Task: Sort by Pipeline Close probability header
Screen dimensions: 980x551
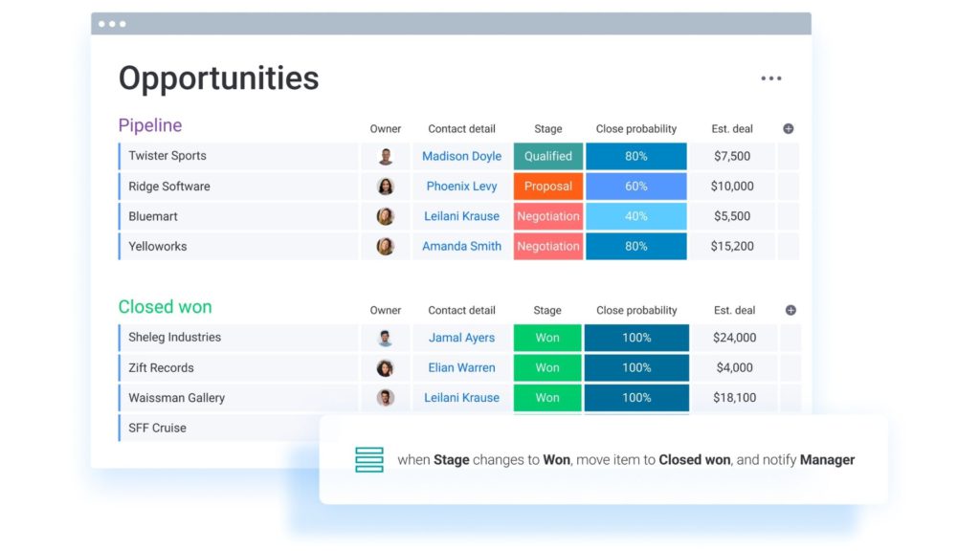Action: tap(635, 129)
